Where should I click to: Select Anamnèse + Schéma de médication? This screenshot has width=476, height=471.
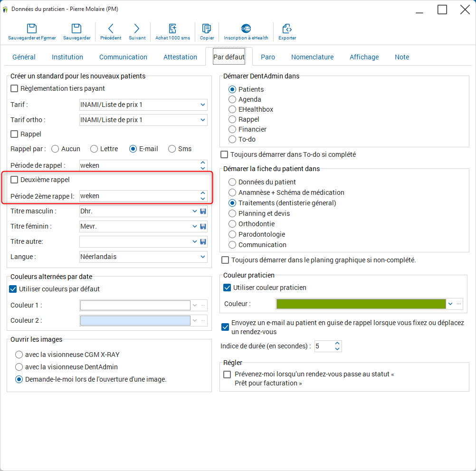tap(232, 192)
